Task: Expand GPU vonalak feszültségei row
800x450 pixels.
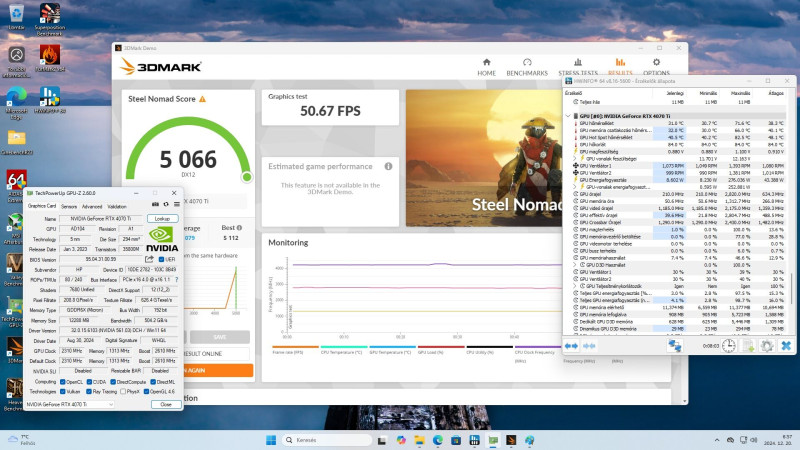Action: [575, 159]
